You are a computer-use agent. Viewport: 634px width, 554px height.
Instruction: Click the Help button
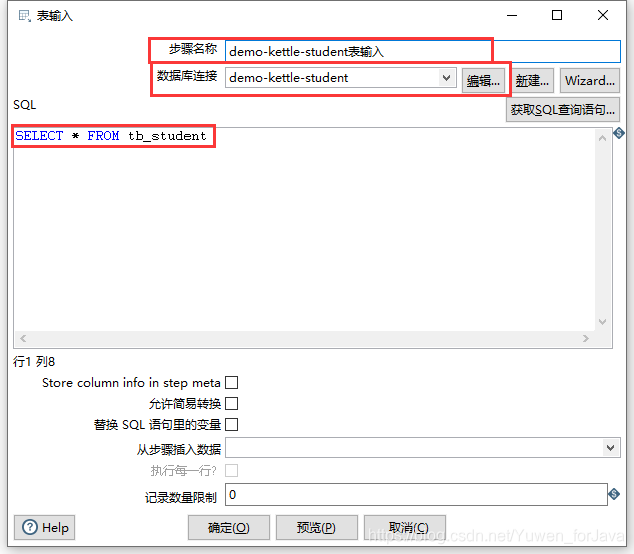pos(44,527)
